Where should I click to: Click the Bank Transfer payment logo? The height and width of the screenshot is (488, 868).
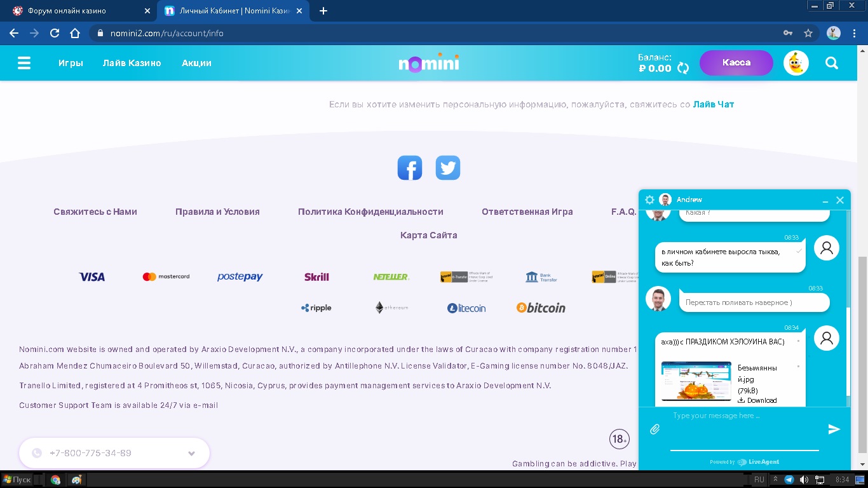click(541, 277)
